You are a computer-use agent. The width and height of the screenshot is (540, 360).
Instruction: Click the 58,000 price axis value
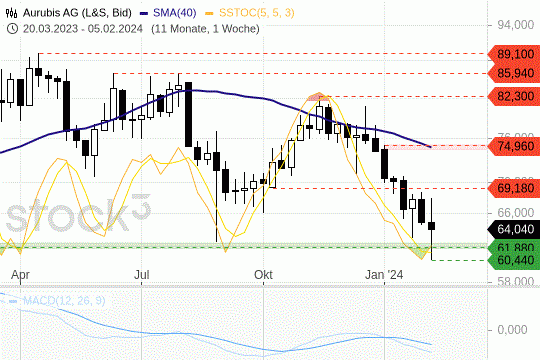coord(516,281)
